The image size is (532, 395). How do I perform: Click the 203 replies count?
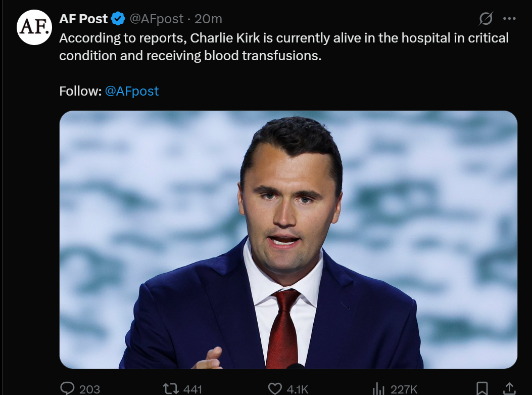[89, 389]
